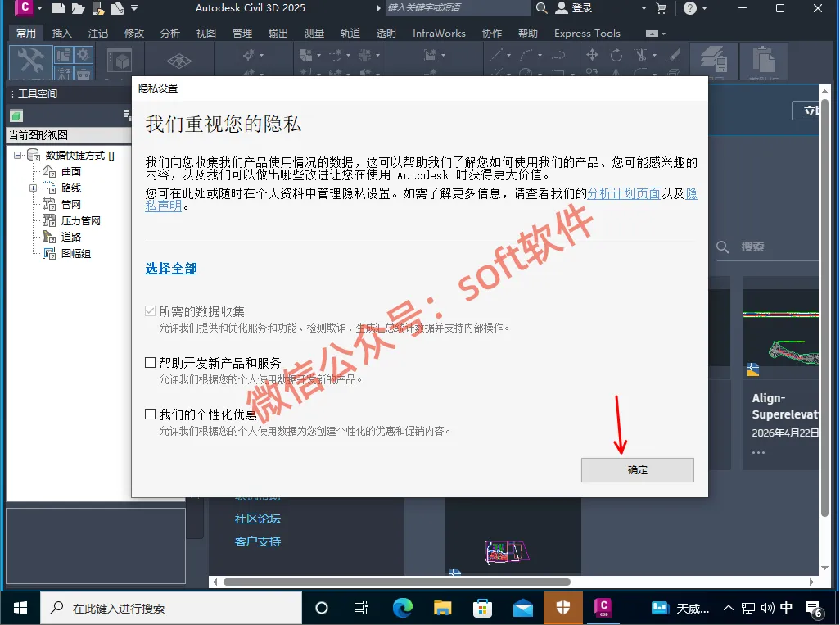840x625 pixels.
Task: Click the 确定 button in privacy dialog
Action: [x=638, y=470]
